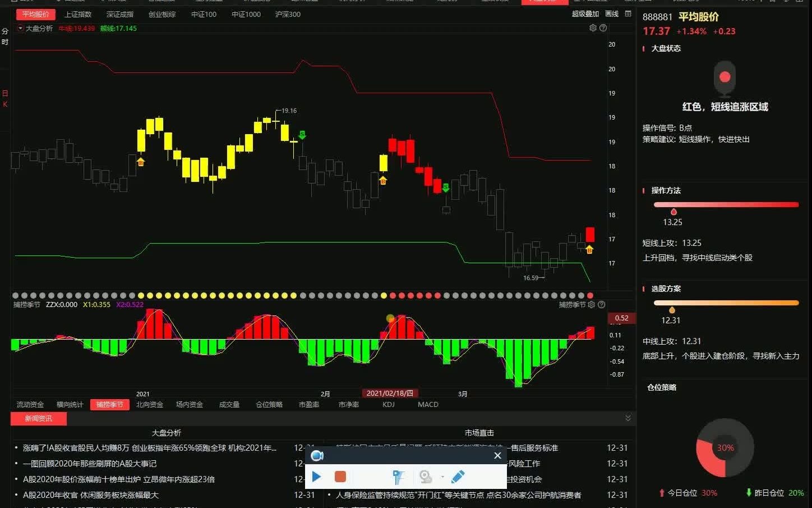Select the 仓位策略 indicator tab

coord(269,404)
